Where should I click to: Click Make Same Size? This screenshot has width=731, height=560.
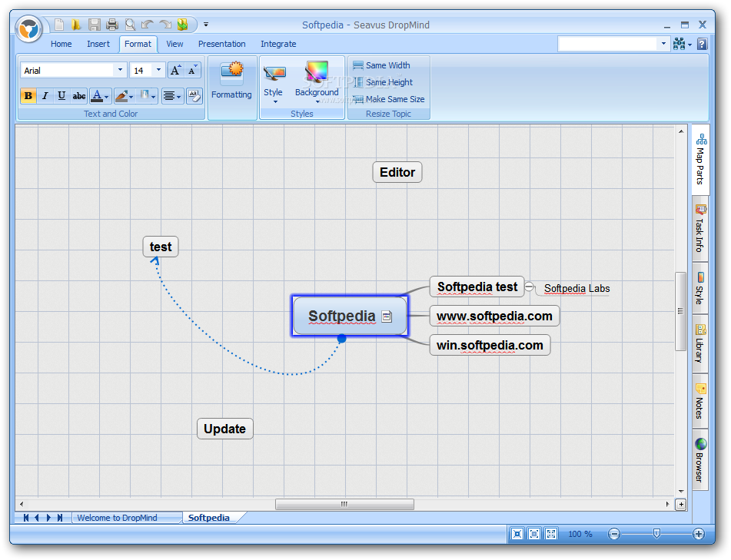coord(389,99)
